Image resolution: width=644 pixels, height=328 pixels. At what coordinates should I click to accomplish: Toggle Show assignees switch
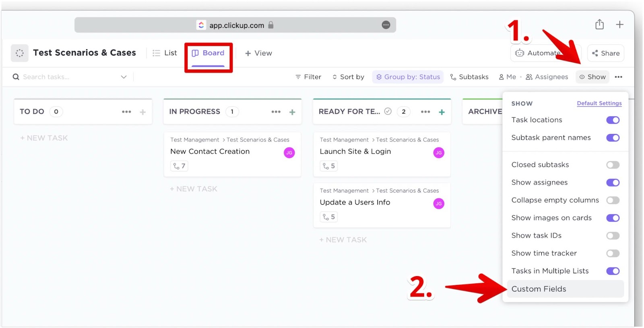pyautogui.click(x=613, y=182)
